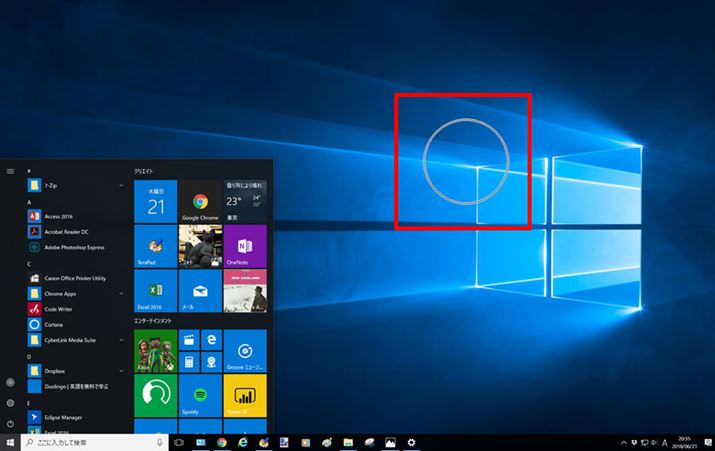Open the calendar tile showing 21
Image resolution: width=715 pixels, height=451 pixels.
(x=155, y=201)
